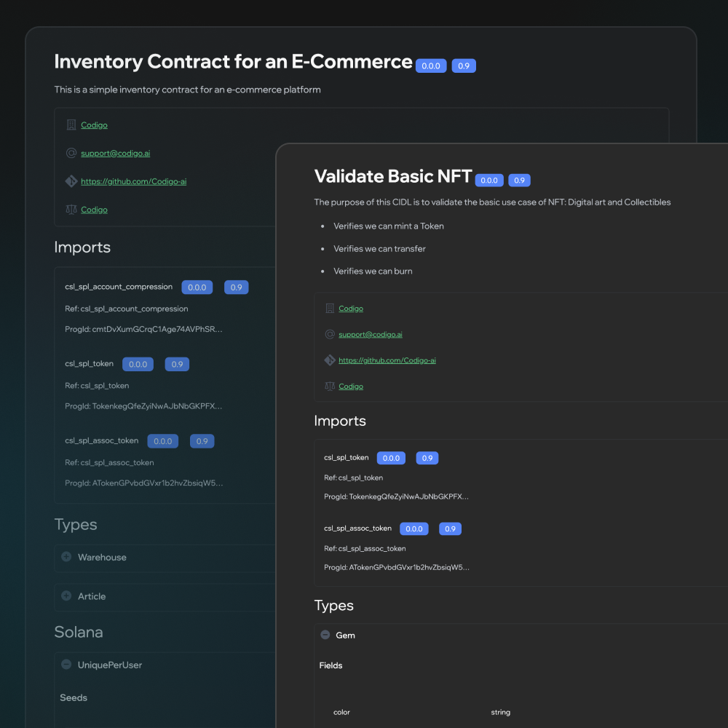Click the building icon beside Codigo in Inventory panel
This screenshot has width=728, height=728.
click(x=71, y=125)
